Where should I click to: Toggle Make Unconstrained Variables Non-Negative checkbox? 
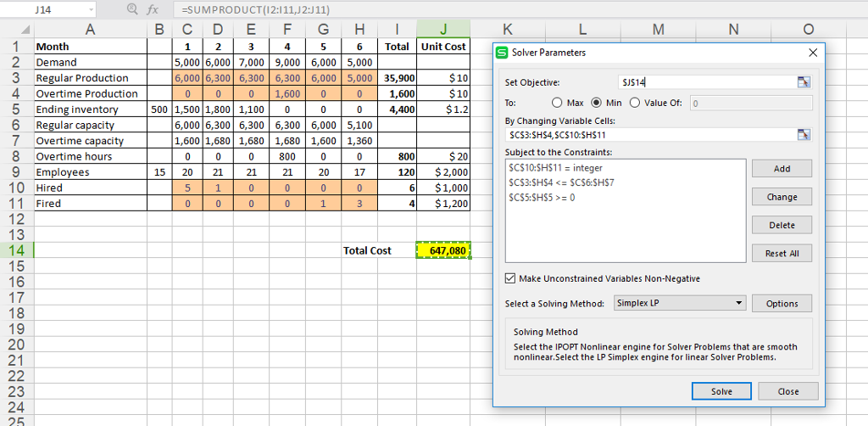click(510, 278)
